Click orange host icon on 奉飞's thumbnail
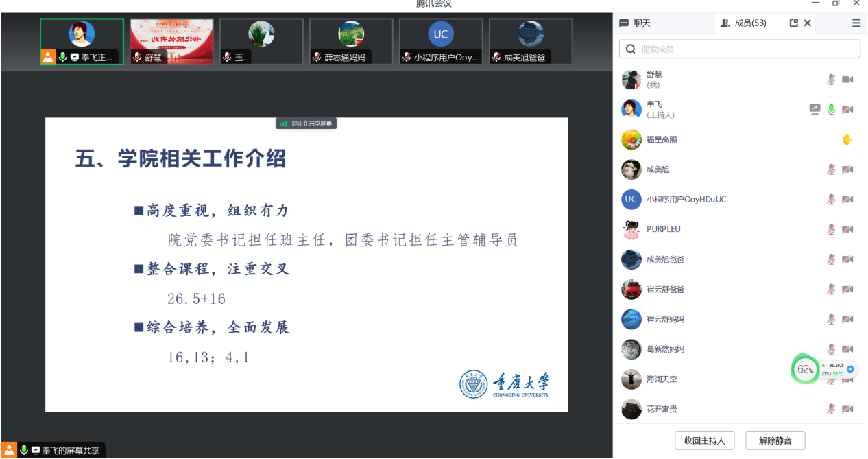The width and height of the screenshot is (868, 459). pos(48,57)
